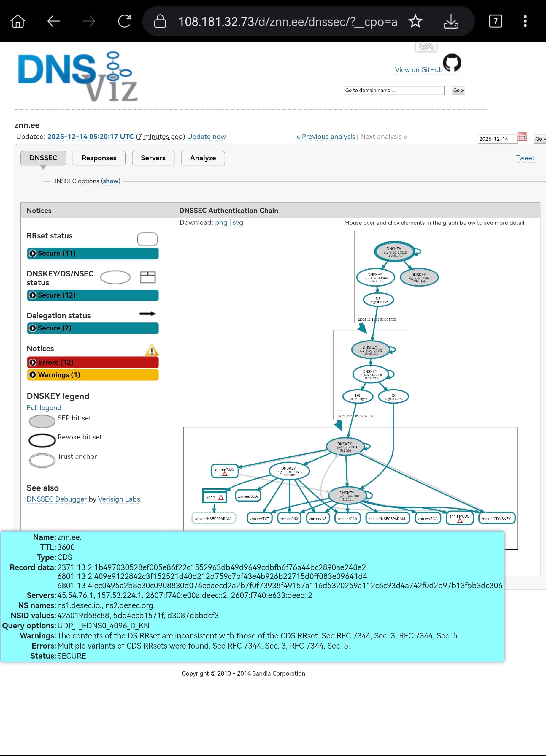Expand the Errors (12) notices
Image resolution: width=546 pixels, height=756 pixels.
point(93,362)
